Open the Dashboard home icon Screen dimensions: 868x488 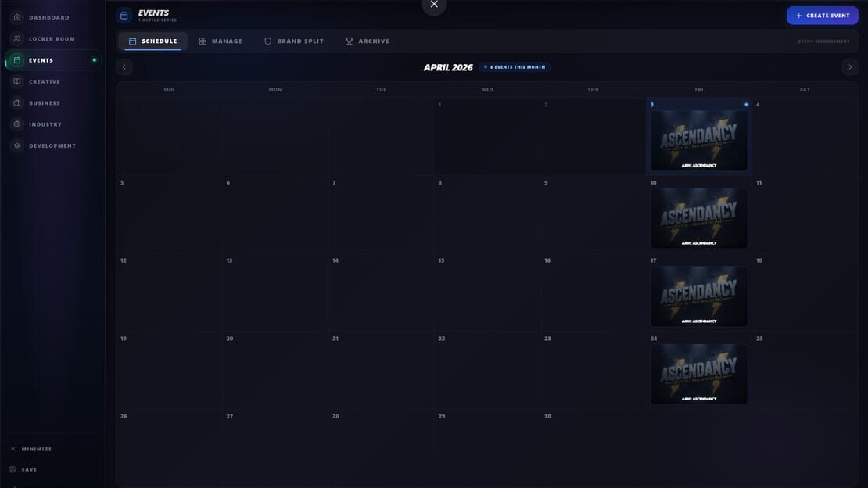point(17,17)
